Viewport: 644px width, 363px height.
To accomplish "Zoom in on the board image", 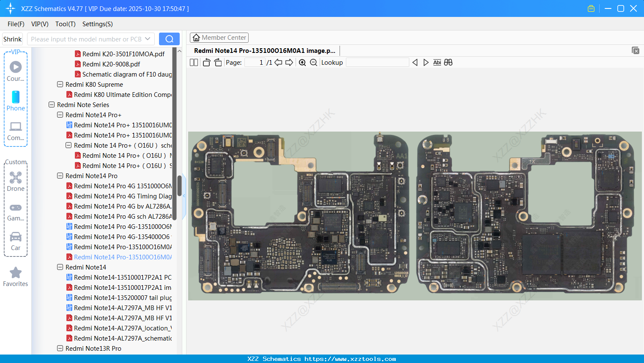I will [302, 62].
